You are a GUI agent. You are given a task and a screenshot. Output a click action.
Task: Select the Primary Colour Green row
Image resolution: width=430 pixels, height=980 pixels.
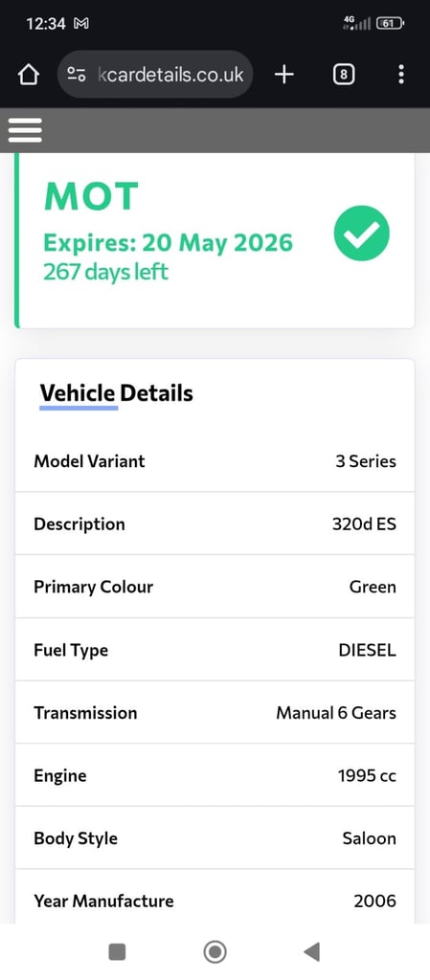215,587
